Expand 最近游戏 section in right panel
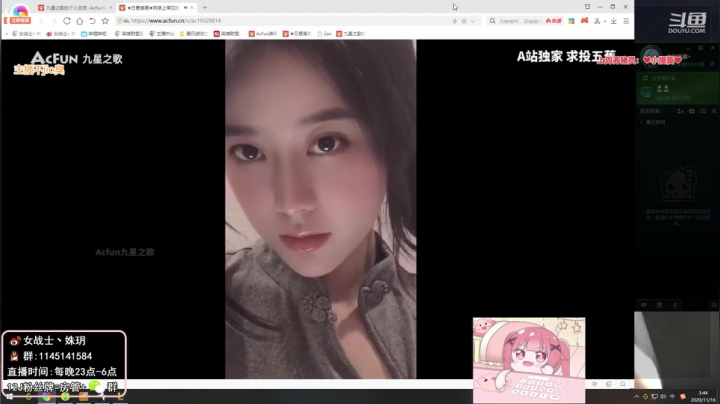This screenshot has height=404, width=720. click(653, 122)
